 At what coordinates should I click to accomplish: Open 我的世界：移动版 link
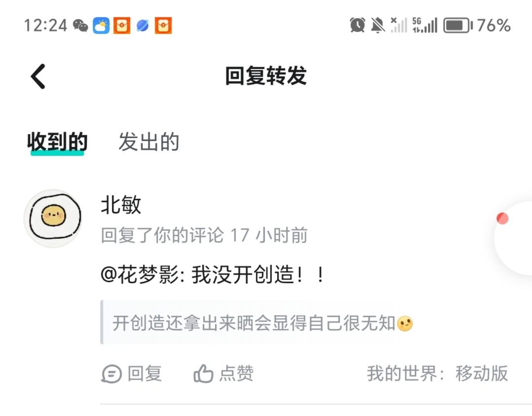(437, 374)
